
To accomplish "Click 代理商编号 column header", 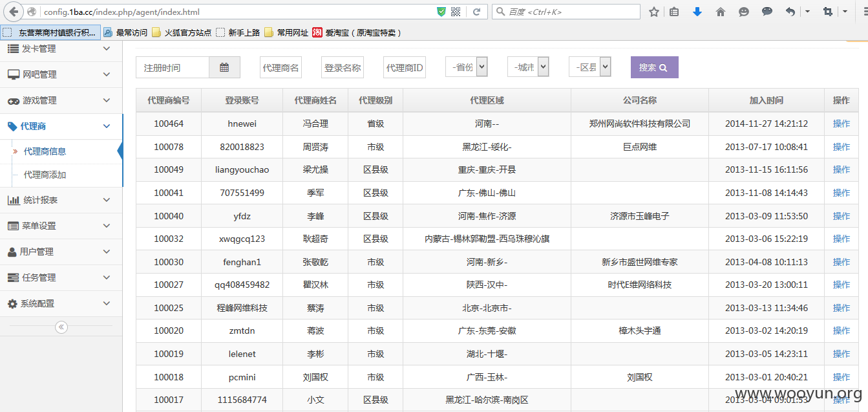I will (x=169, y=100).
